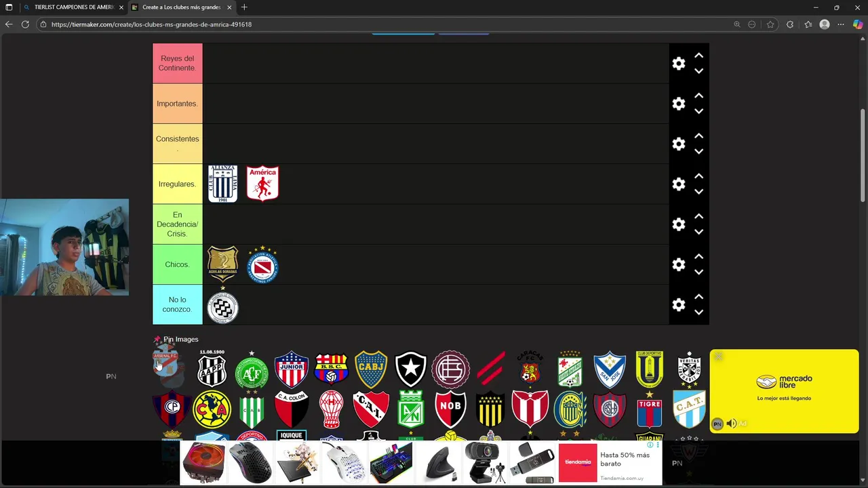Viewport: 868px width, 488px height.
Task: Pick the green Chapecoense crest
Action: click(x=252, y=369)
